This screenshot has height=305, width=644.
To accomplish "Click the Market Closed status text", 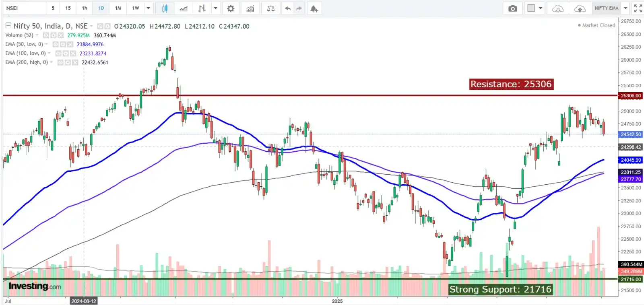I will pyautogui.click(x=599, y=25).
